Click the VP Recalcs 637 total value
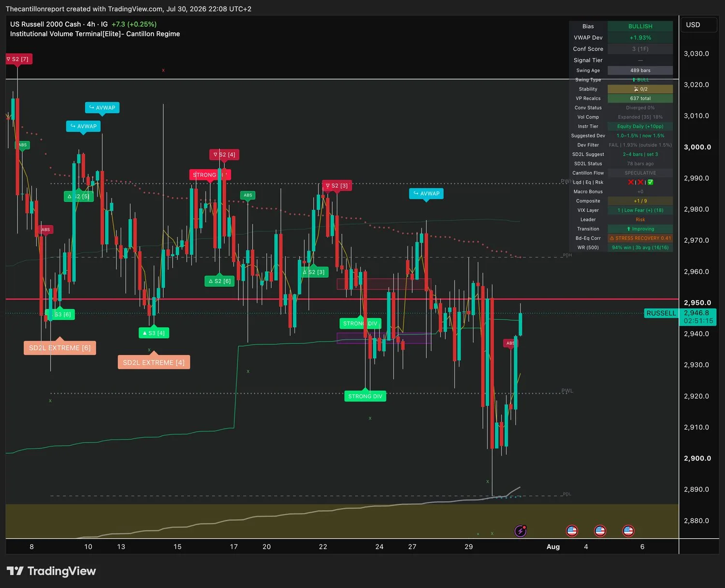This screenshot has width=725, height=588. click(640, 99)
